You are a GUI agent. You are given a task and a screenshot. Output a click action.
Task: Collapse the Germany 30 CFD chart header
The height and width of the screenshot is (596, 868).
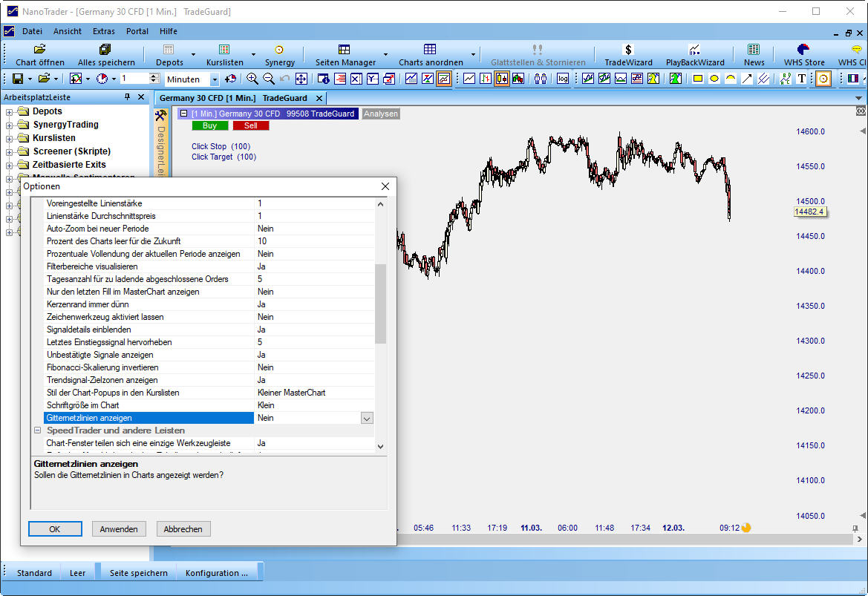pyautogui.click(x=183, y=114)
